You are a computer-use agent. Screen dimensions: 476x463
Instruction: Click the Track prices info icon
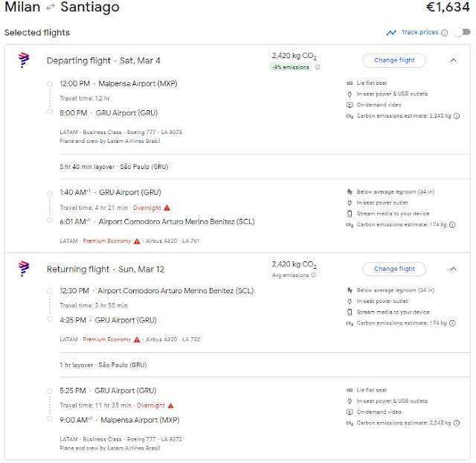(x=445, y=33)
